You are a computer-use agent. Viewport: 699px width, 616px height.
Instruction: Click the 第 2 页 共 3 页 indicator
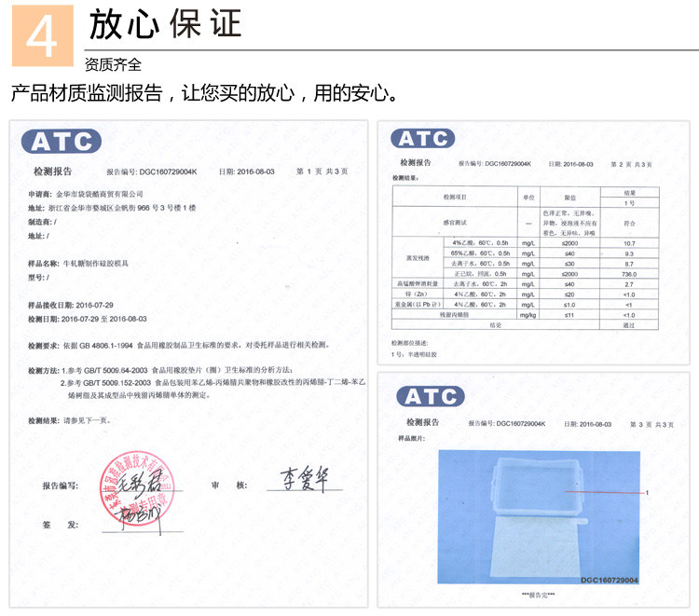click(631, 164)
